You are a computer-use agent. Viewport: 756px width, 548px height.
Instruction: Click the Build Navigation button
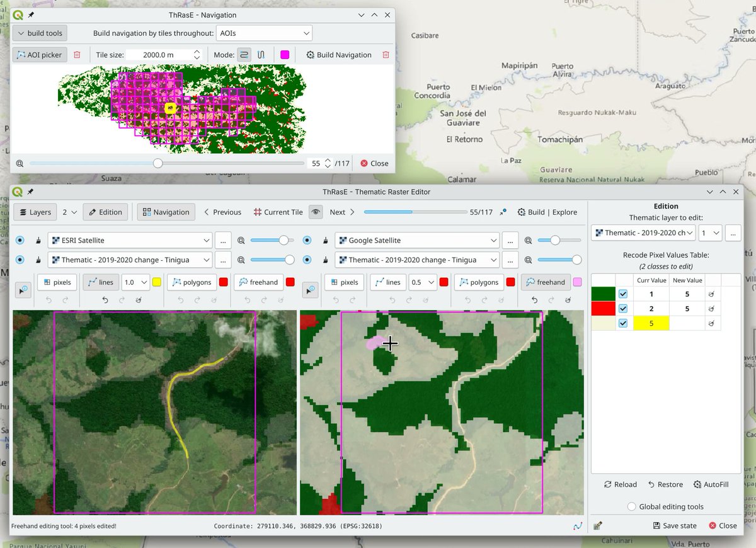[339, 55]
